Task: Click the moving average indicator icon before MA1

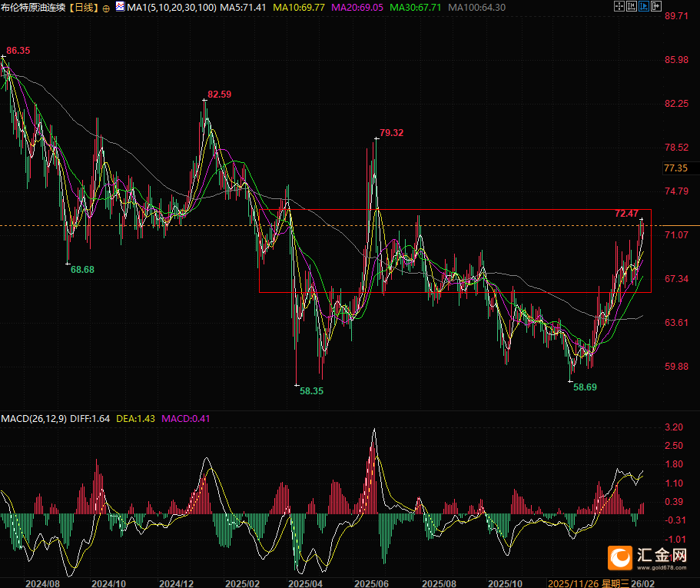Action: (119, 8)
